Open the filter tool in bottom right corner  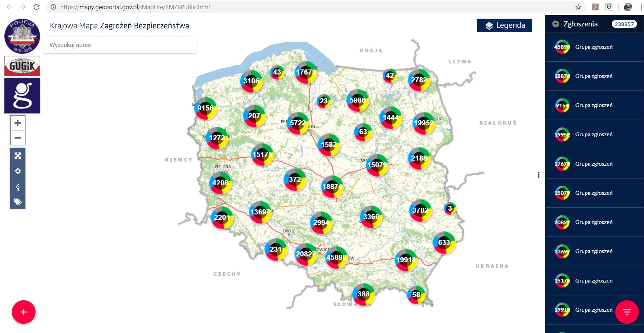tap(627, 312)
